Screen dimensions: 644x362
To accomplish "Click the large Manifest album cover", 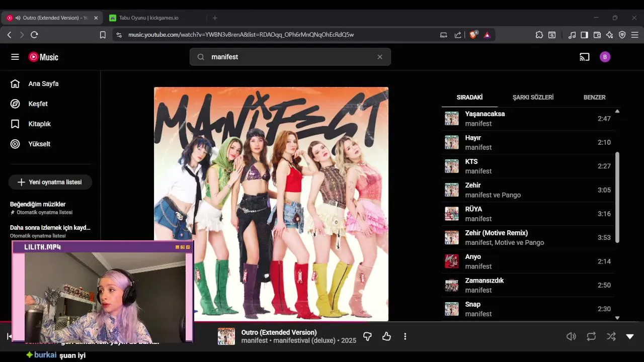I will 271,204.
